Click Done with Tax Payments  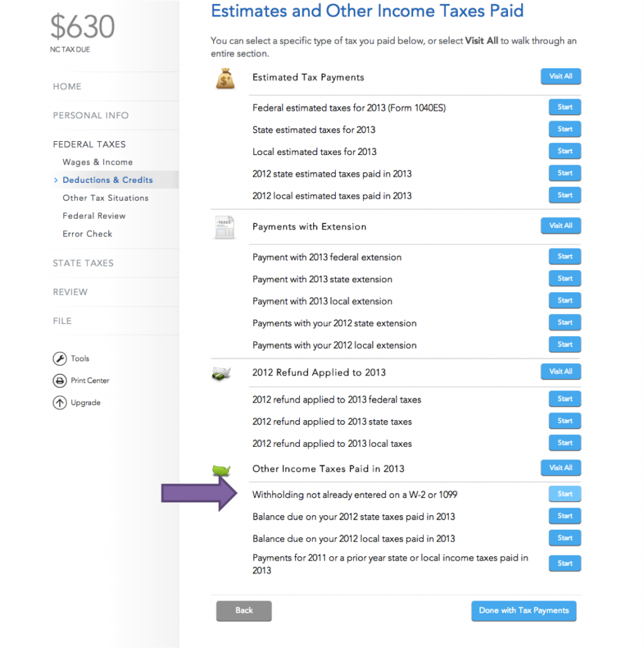(x=523, y=611)
